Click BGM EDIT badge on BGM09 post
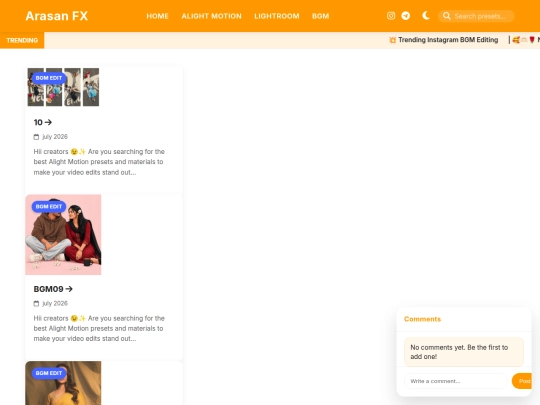Viewport: 540px width, 405px height. click(49, 207)
